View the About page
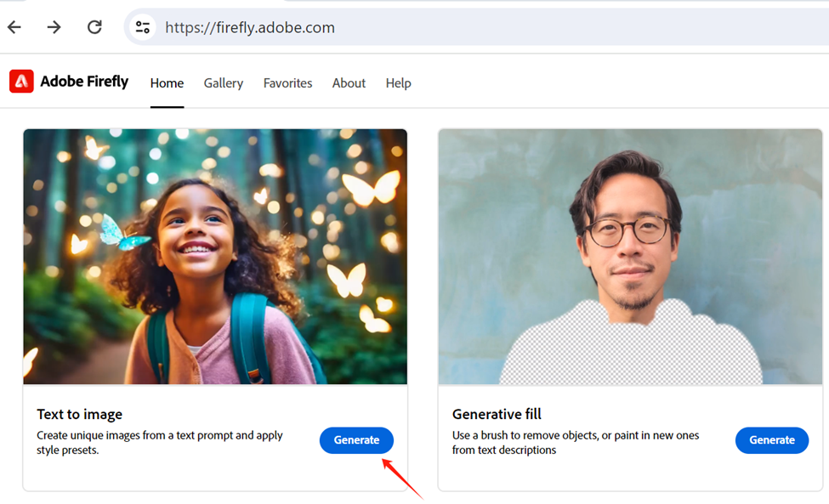Image resolution: width=829 pixels, height=504 pixels. pyautogui.click(x=349, y=82)
